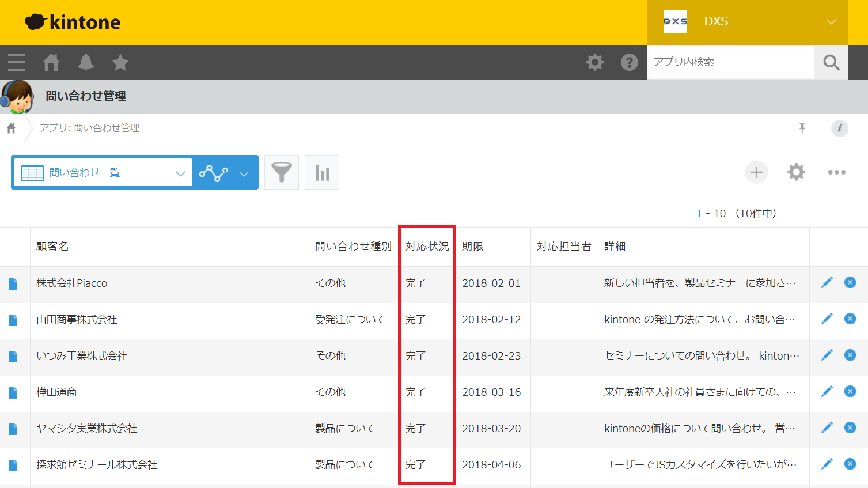Click the アプリ: 問い合わせ管理 breadcrumb link
The width and height of the screenshot is (868, 488).
pos(89,128)
